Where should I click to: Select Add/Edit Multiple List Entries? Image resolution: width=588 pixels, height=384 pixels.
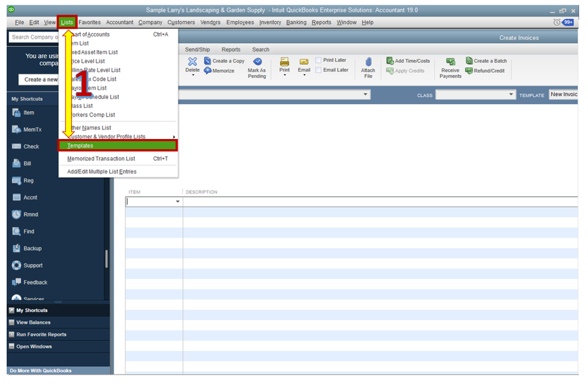[x=118, y=171]
